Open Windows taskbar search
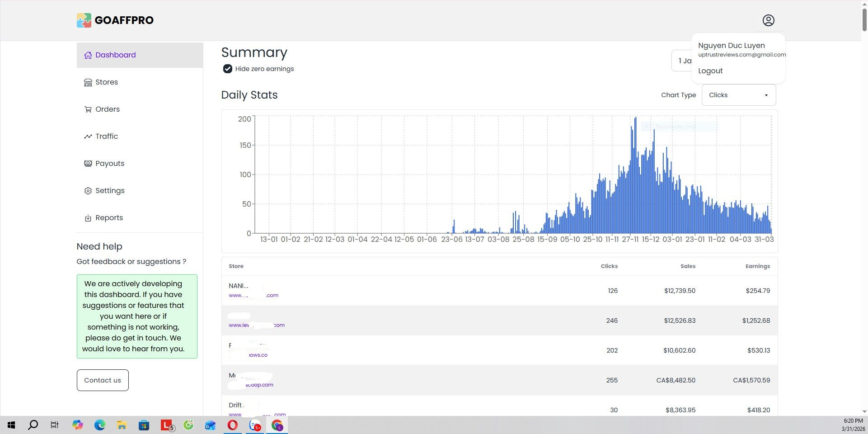Image resolution: width=868 pixels, height=434 pixels. coord(33,425)
